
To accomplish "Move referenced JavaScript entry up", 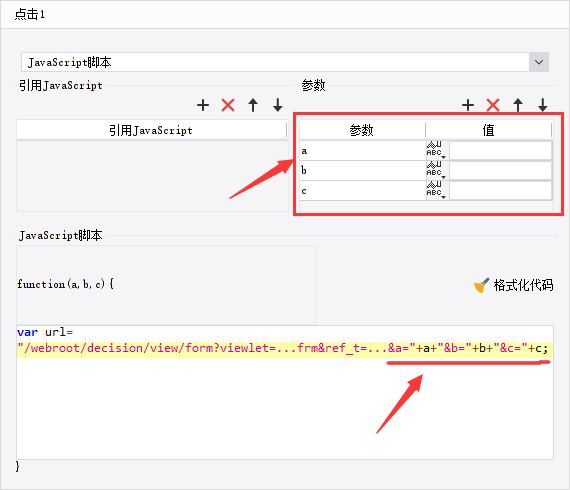I will pos(253,105).
